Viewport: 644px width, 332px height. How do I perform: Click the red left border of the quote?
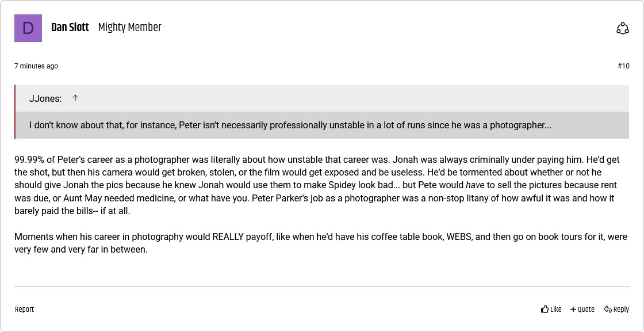pos(15,112)
